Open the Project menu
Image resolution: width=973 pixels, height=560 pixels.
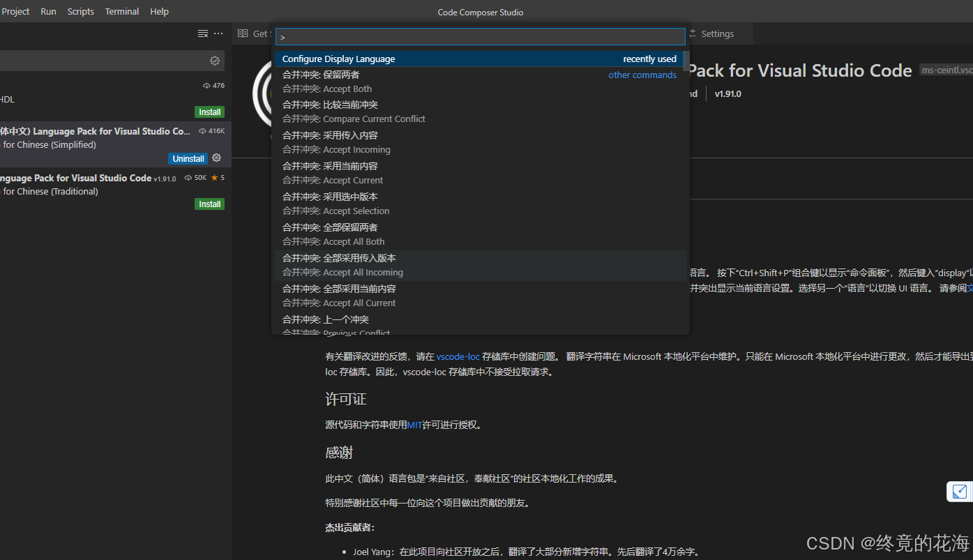15,11
